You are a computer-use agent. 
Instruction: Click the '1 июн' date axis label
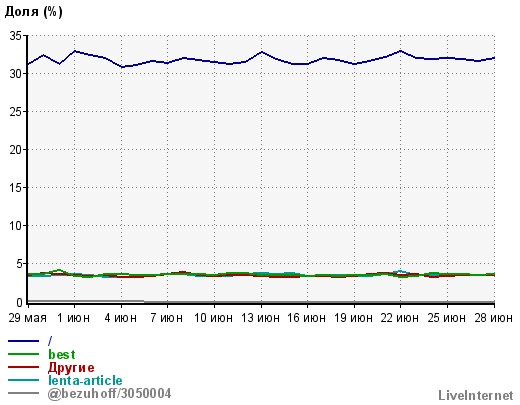click(x=74, y=318)
